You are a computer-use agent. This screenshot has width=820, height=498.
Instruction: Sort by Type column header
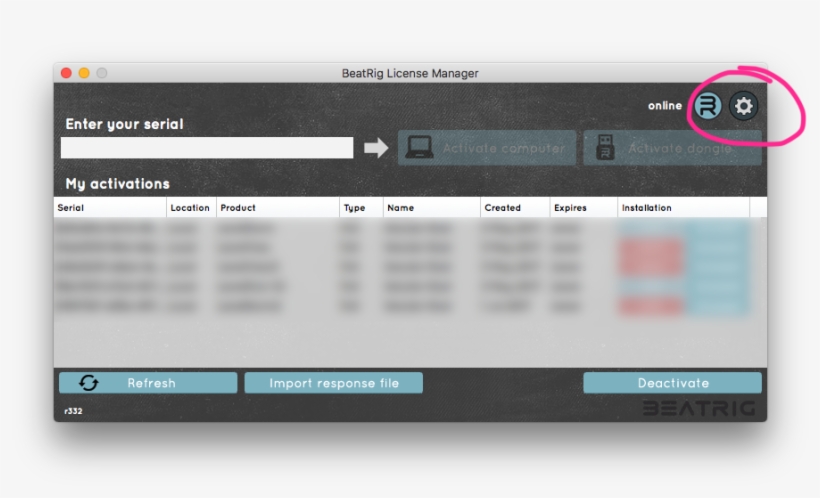(x=361, y=208)
